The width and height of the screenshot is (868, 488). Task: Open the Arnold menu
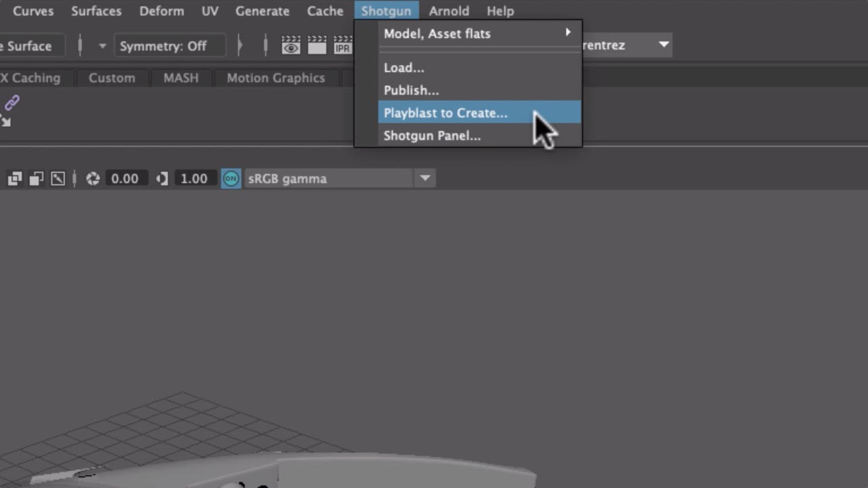449,11
